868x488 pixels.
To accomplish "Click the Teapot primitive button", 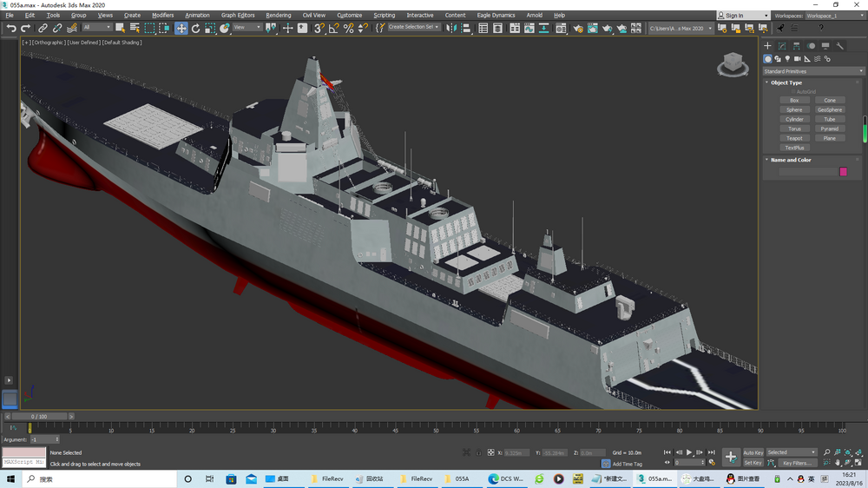I will (794, 138).
